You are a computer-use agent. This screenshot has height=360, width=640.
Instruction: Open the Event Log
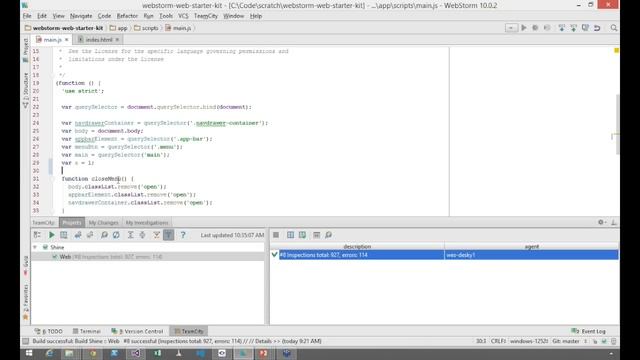click(588, 331)
